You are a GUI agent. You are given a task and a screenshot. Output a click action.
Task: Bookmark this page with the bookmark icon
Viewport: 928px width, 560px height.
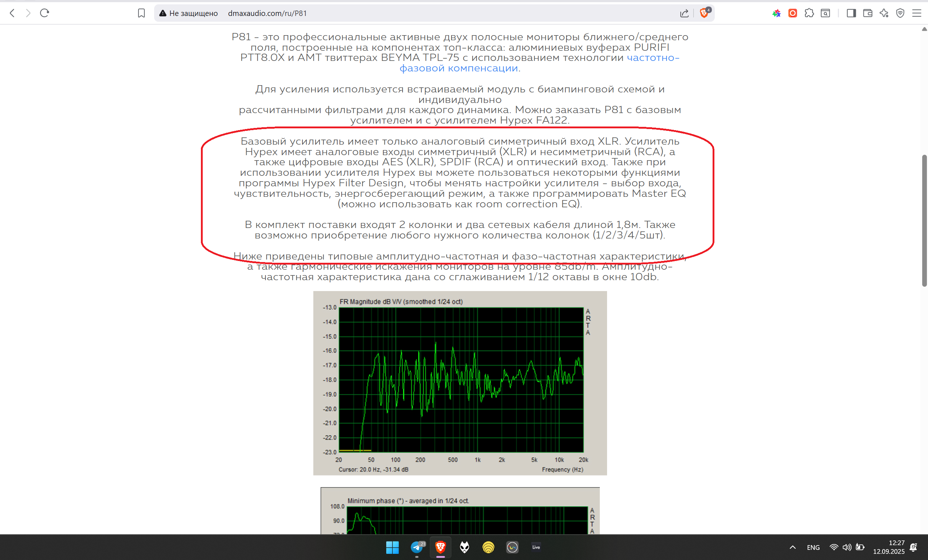(141, 13)
